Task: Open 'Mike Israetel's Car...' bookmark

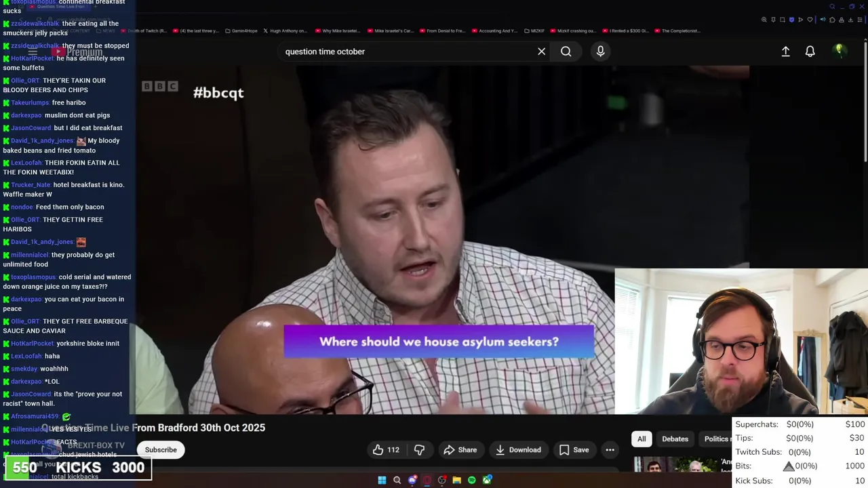Action: [x=391, y=30]
